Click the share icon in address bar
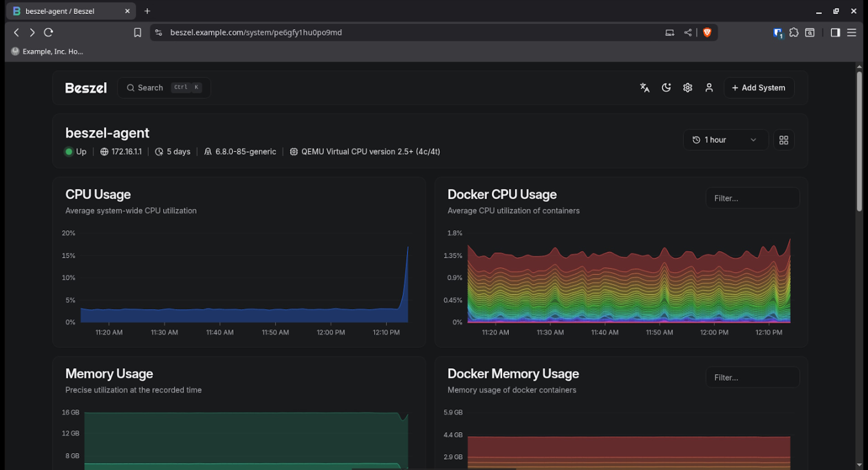The image size is (868, 470). pyautogui.click(x=688, y=33)
